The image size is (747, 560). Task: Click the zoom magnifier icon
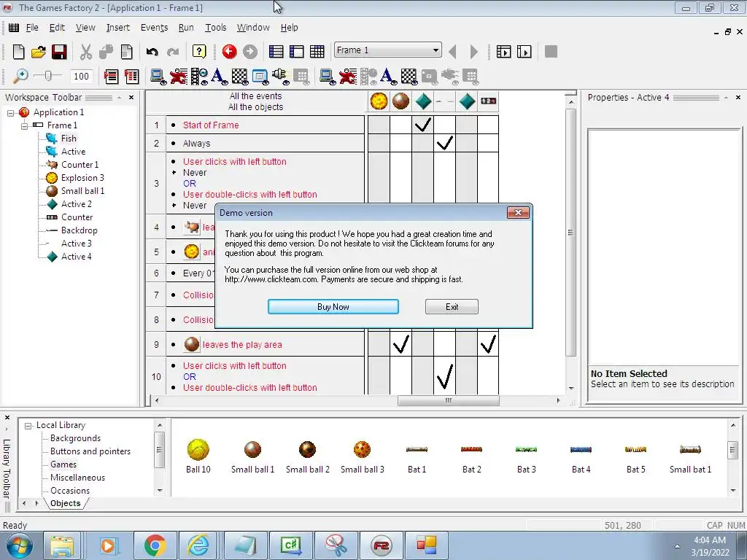coord(20,76)
